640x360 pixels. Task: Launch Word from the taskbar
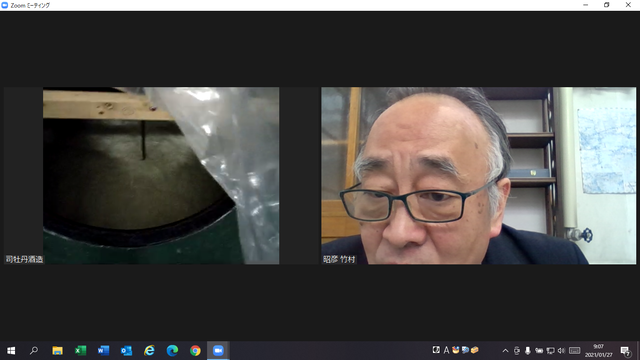click(103, 351)
